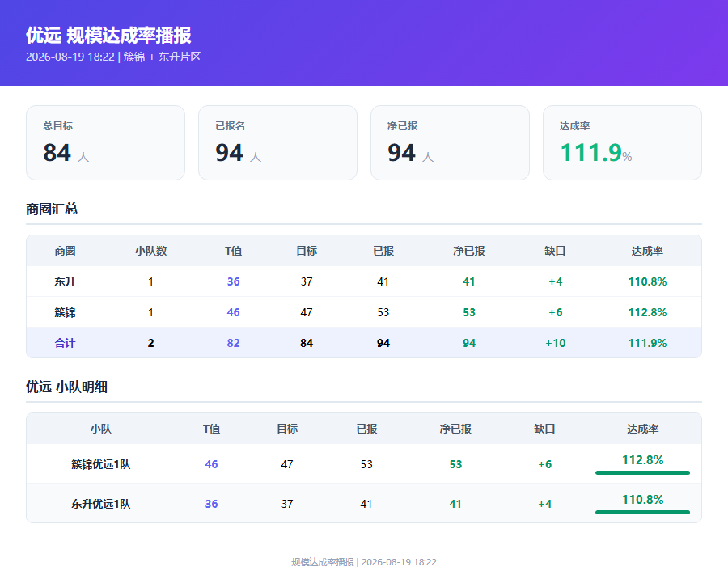Click the 已报名 card value 94

click(230, 153)
